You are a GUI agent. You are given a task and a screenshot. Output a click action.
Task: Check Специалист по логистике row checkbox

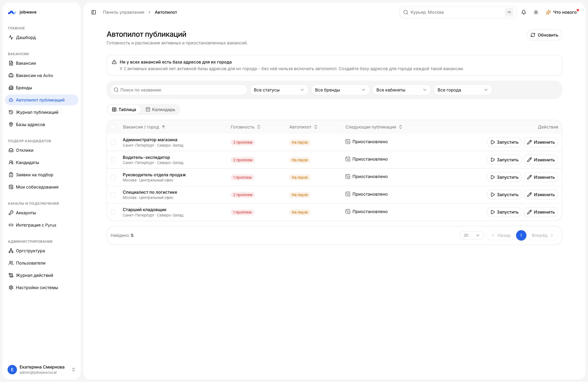pyautogui.click(x=113, y=195)
